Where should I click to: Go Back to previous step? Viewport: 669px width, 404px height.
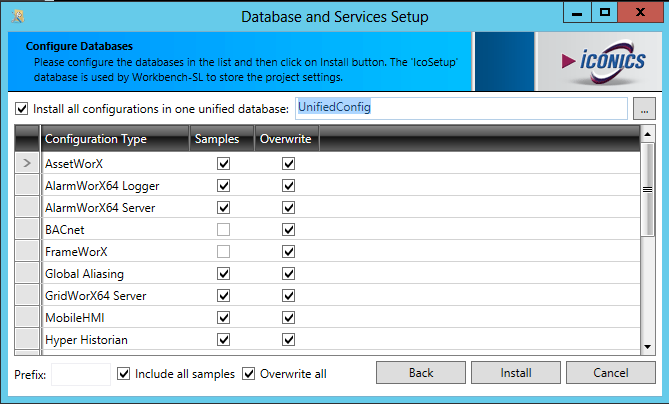421,373
